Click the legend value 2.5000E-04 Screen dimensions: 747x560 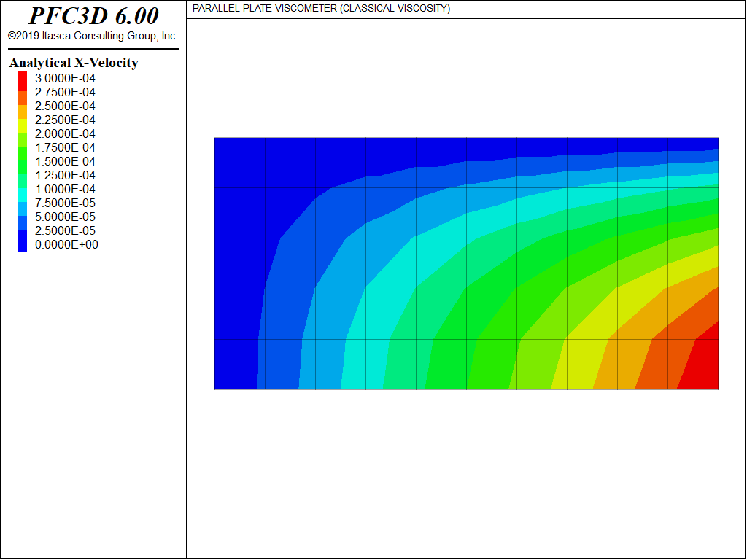(x=65, y=106)
